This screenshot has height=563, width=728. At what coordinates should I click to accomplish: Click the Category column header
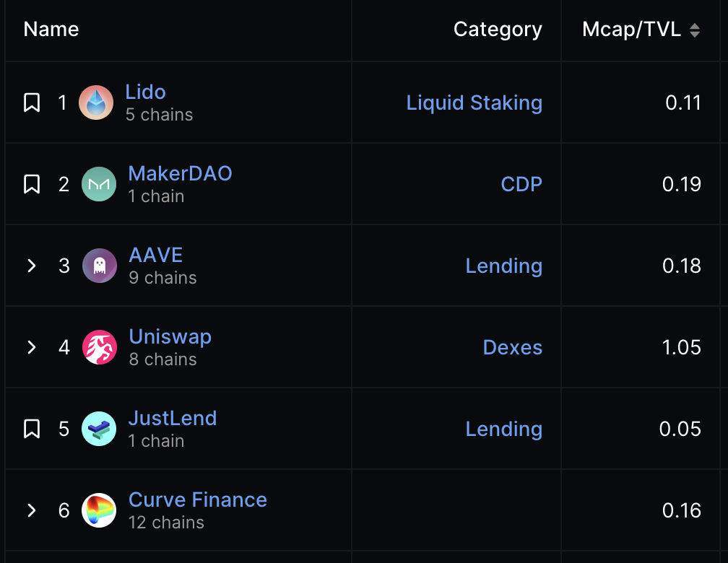(498, 30)
